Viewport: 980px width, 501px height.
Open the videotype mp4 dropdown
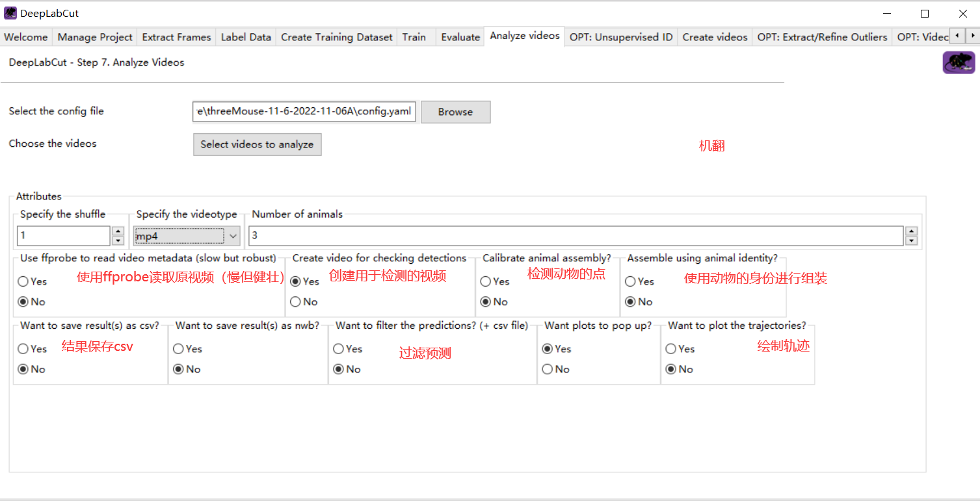(x=187, y=236)
